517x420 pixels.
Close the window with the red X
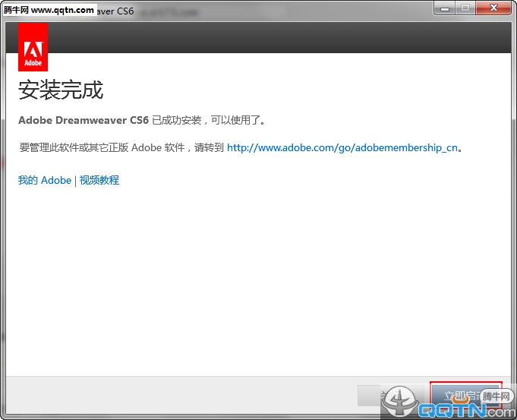click(493, 8)
